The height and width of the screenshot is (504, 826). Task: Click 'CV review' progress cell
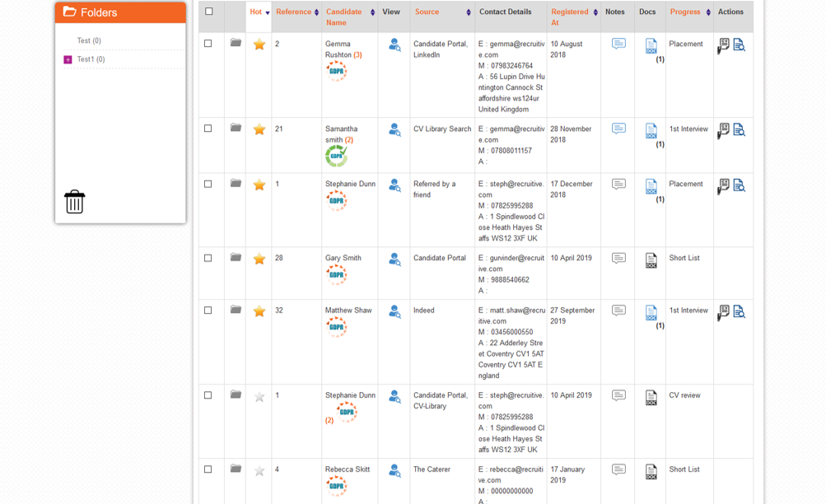pos(684,395)
